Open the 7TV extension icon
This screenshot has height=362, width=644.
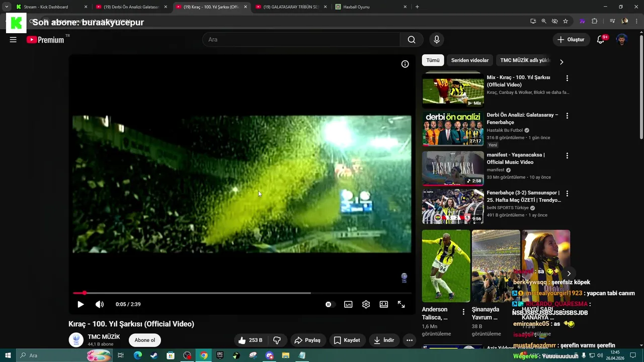click(x=582, y=21)
